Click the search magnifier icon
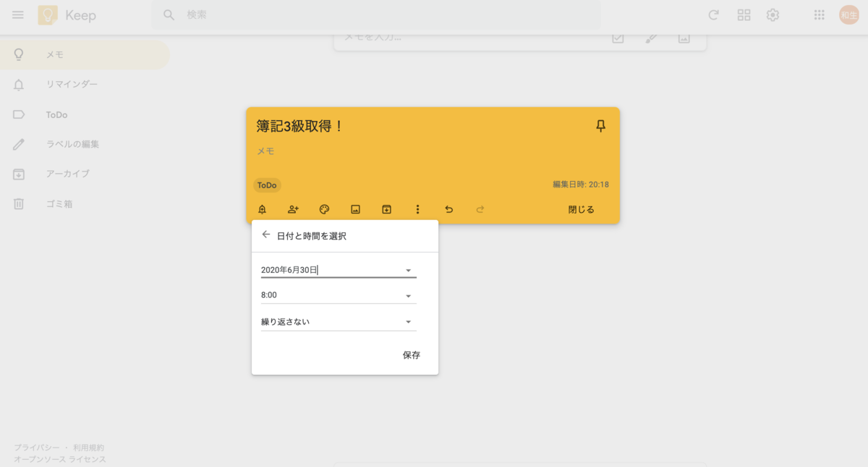This screenshot has width=868, height=467. (x=169, y=15)
